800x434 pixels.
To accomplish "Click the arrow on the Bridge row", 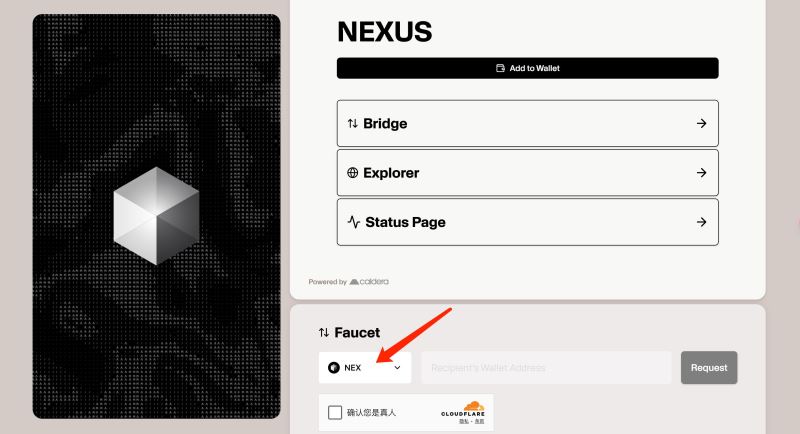I will point(702,123).
